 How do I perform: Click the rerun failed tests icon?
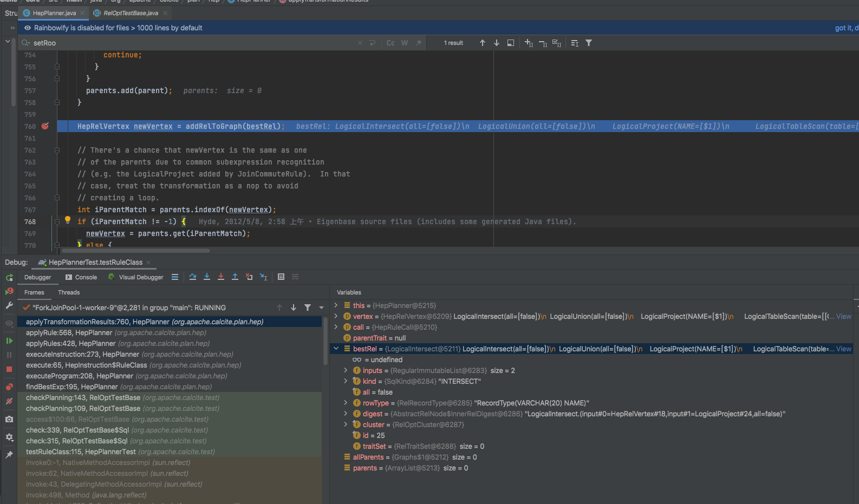click(x=9, y=291)
